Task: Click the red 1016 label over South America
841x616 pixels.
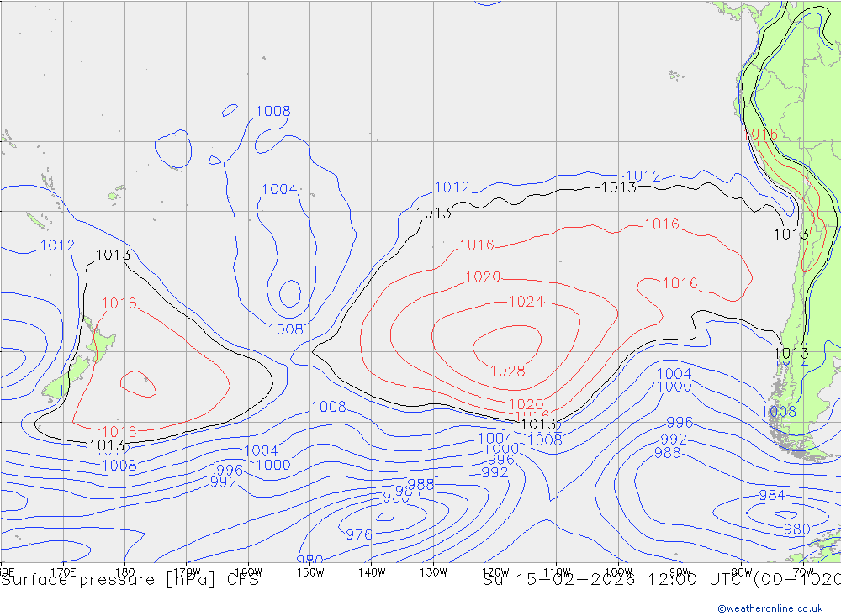Action: coord(760,134)
